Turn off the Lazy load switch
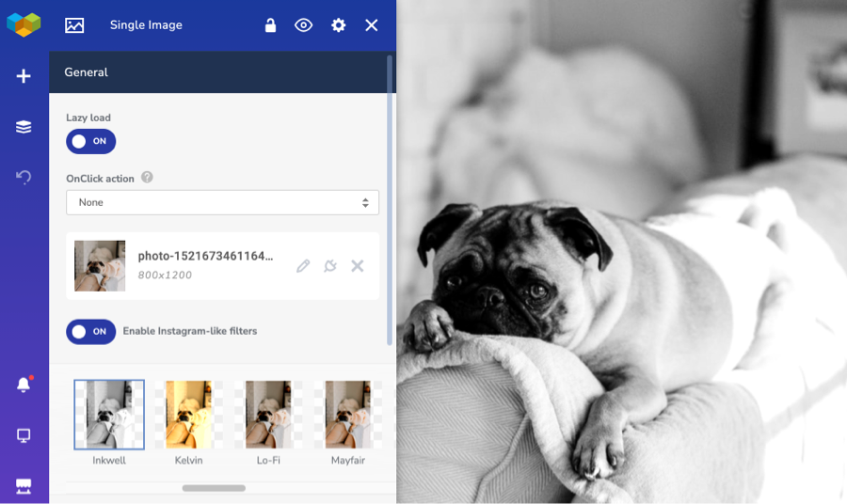 pos(90,141)
